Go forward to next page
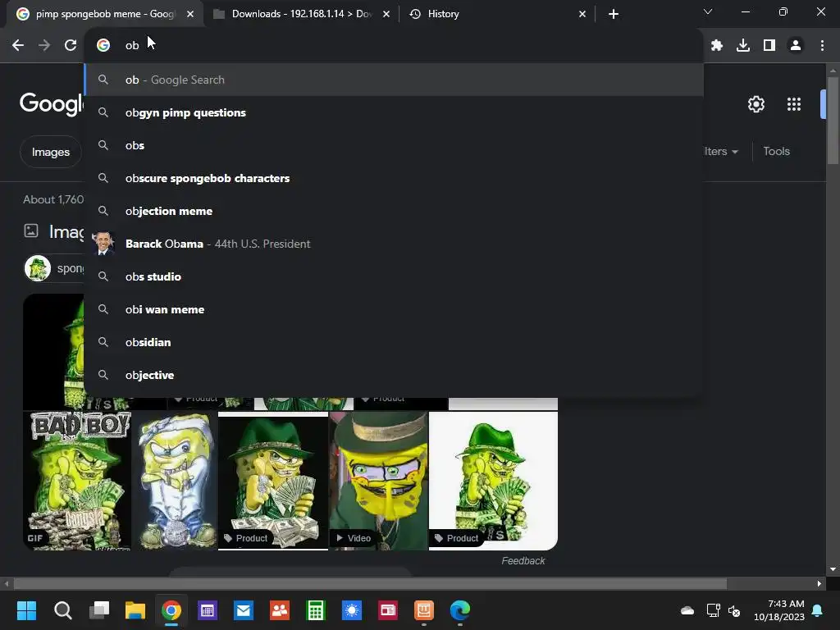This screenshot has height=630, width=840. click(44, 46)
